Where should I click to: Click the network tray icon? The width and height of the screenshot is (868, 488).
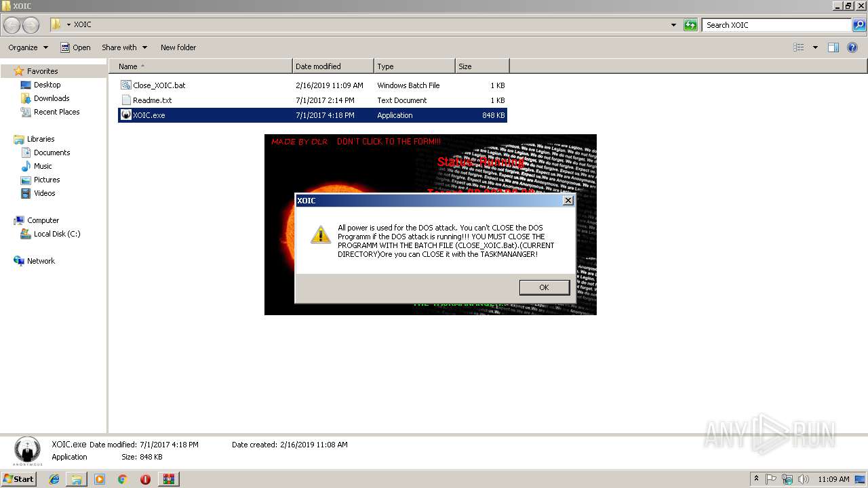click(x=787, y=479)
